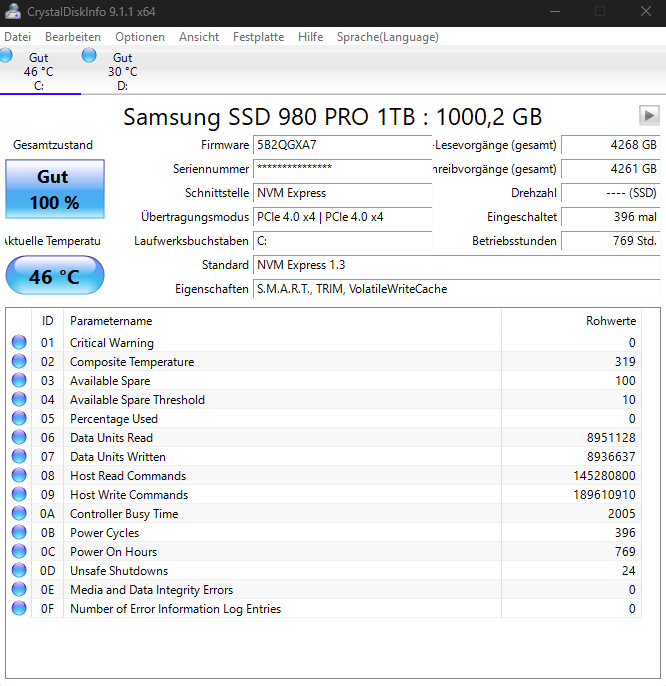Click the status orb of Media and Data Integrity Errors
This screenshot has height=686, width=666.
(x=19, y=589)
